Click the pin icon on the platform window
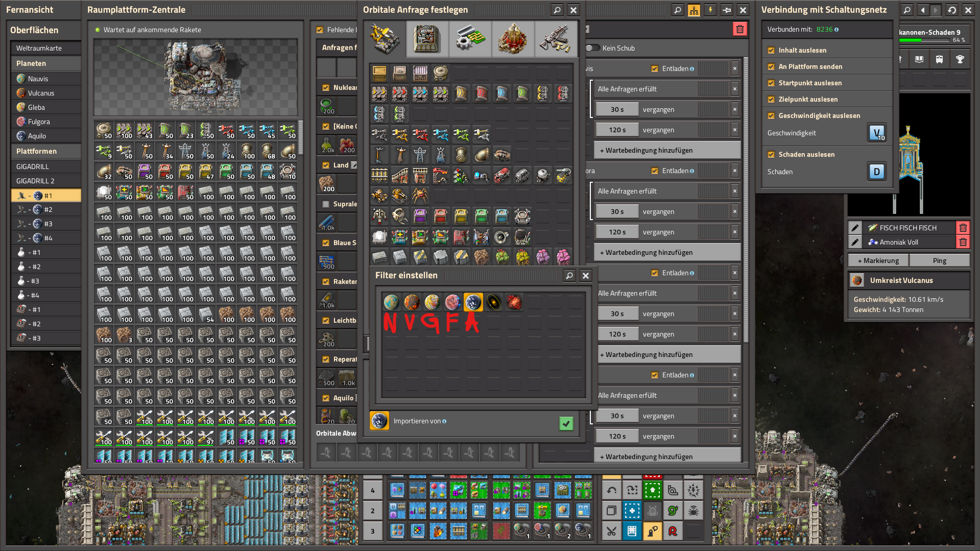980x551 pixels. click(726, 10)
